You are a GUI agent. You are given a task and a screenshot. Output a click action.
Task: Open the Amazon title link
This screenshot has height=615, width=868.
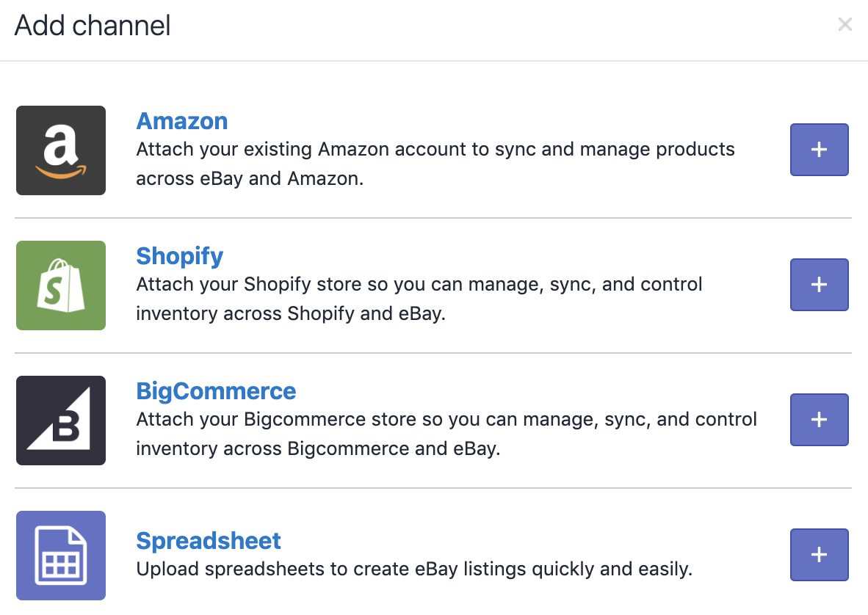pos(182,121)
